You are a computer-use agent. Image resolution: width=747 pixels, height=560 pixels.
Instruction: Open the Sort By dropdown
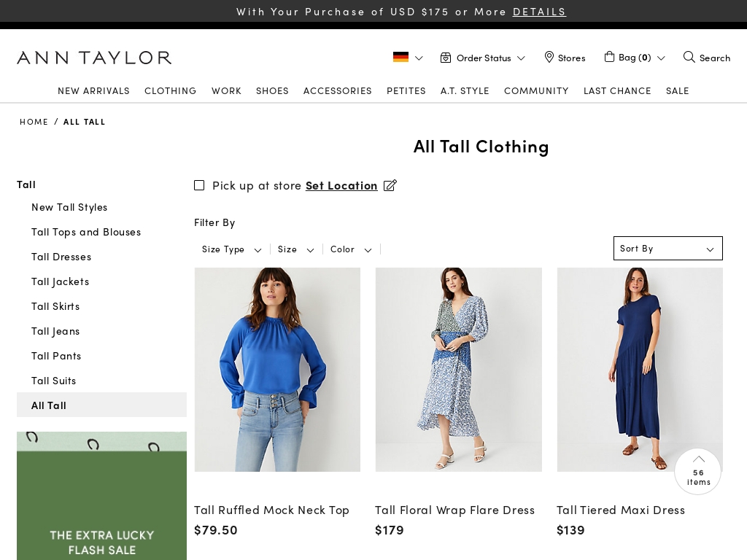tap(667, 248)
